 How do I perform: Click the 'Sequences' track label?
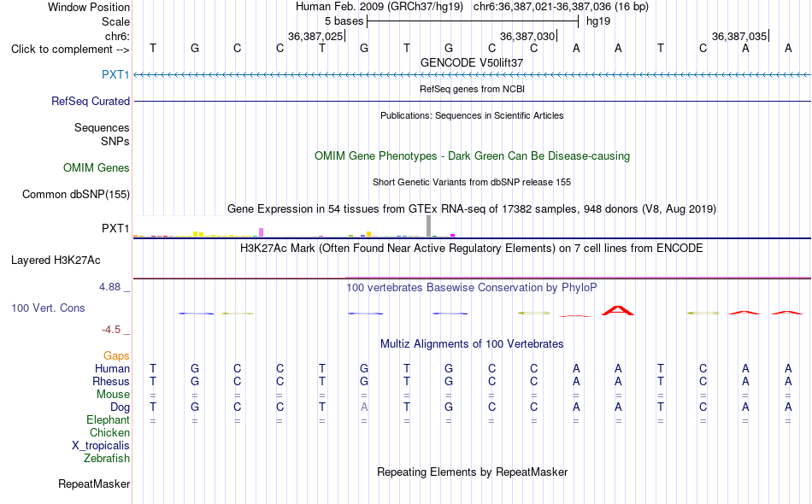[102, 128]
